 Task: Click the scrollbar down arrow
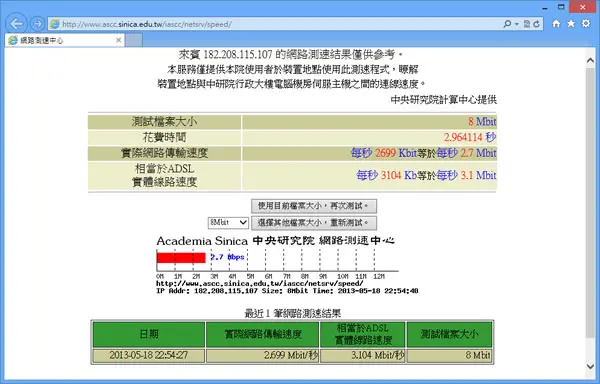[590, 366]
